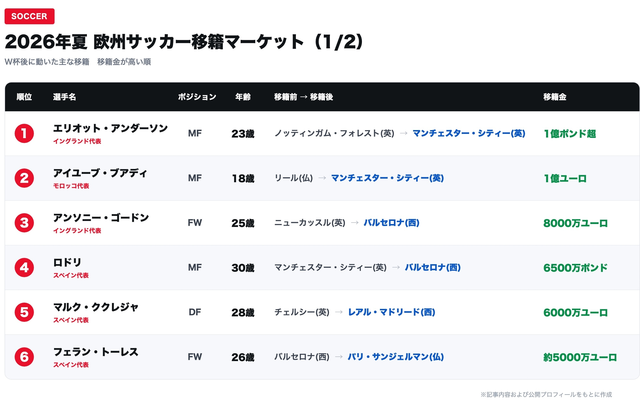Click the age 30歳 cell

pyautogui.click(x=243, y=268)
